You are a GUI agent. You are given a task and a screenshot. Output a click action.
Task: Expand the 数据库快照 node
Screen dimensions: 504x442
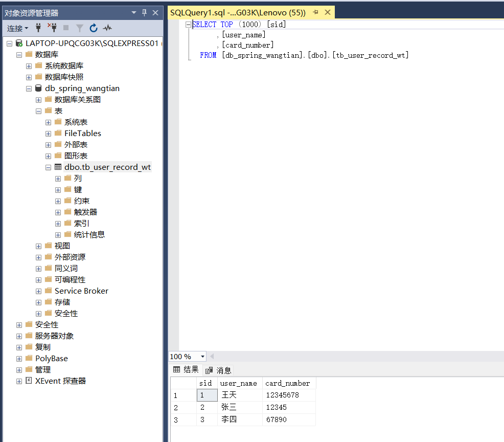pyautogui.click(x=29, y=77)
